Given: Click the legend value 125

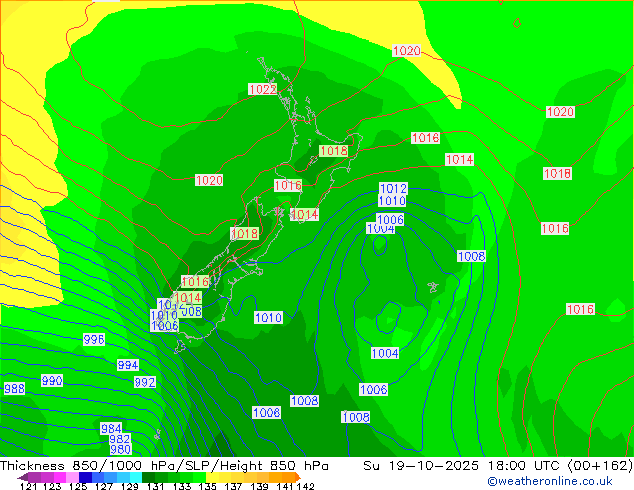Looking at the screenshot, I should 78,486.
